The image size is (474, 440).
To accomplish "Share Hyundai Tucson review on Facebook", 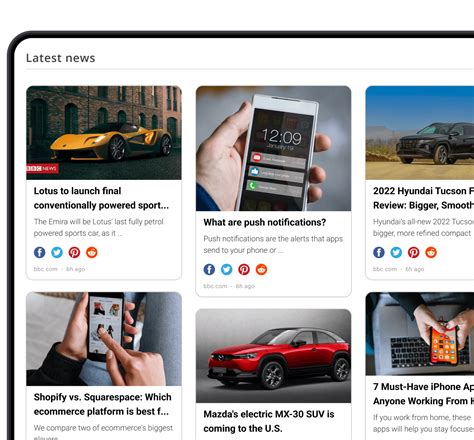I will click(379, 252).
